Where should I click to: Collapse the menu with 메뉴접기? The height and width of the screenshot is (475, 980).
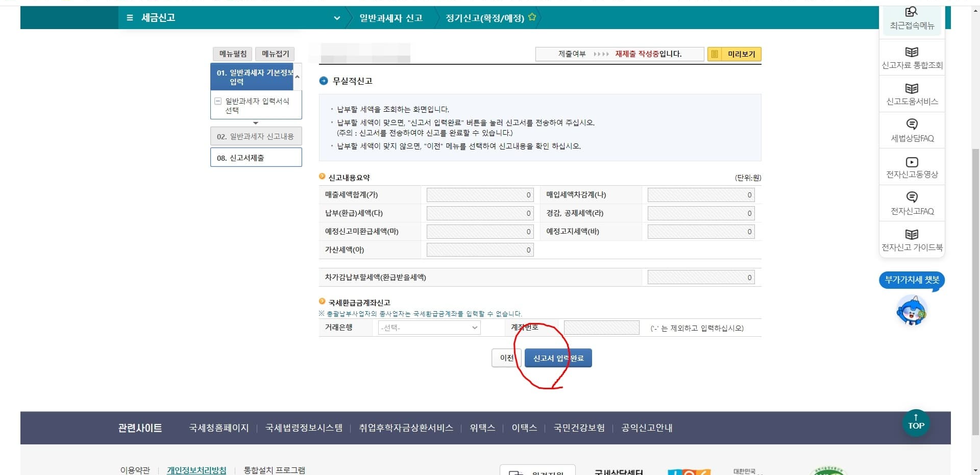point(274,54)
